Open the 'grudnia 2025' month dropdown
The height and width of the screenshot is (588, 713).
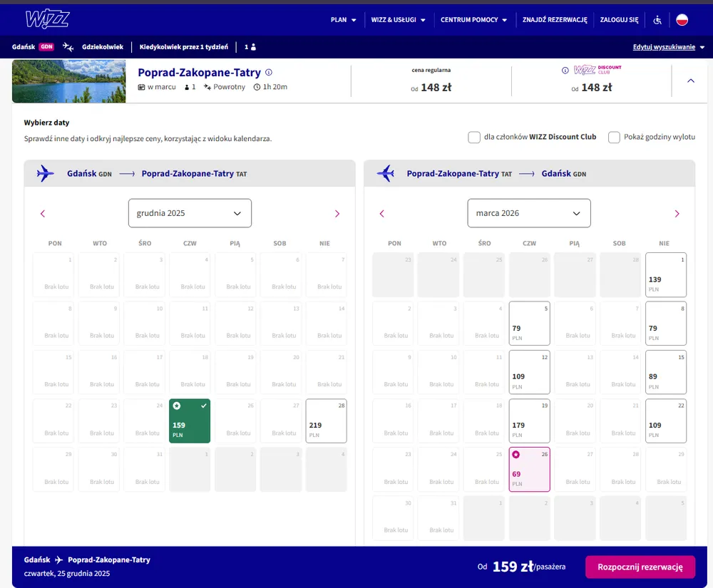pos(190,213)
